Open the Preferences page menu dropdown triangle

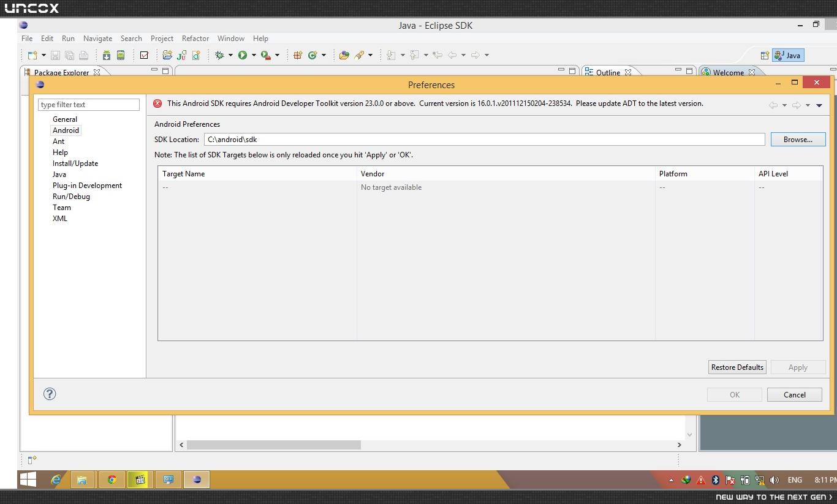(819, 105)
